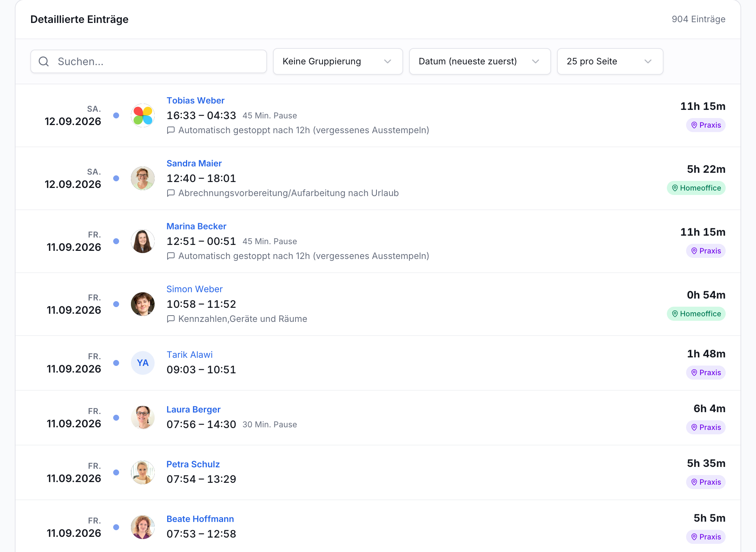This screenshot has width=756, height=552.
Task: Click the 11h 15m duration for Tobias Weber
Action: click(703, 107)
